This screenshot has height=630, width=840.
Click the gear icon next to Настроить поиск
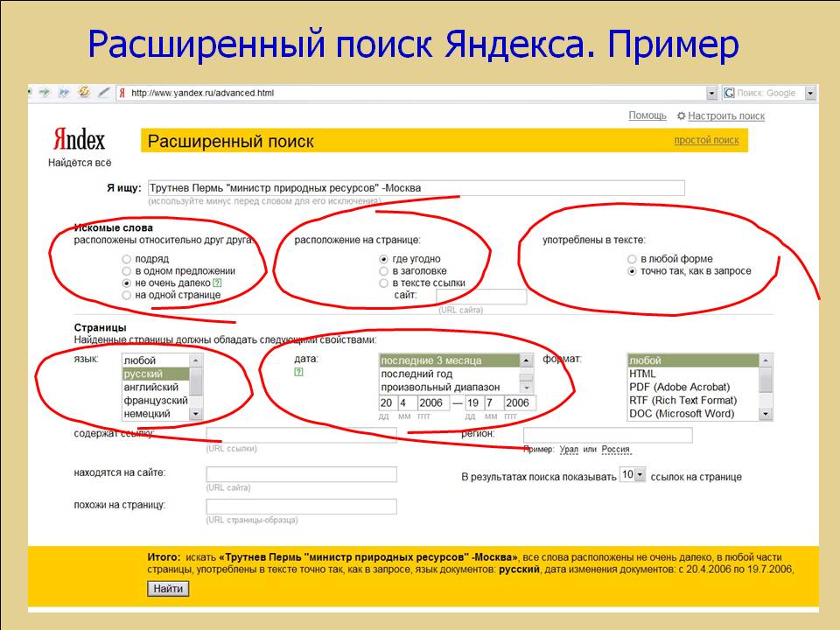pyautogui.click(x=681, y=115)
